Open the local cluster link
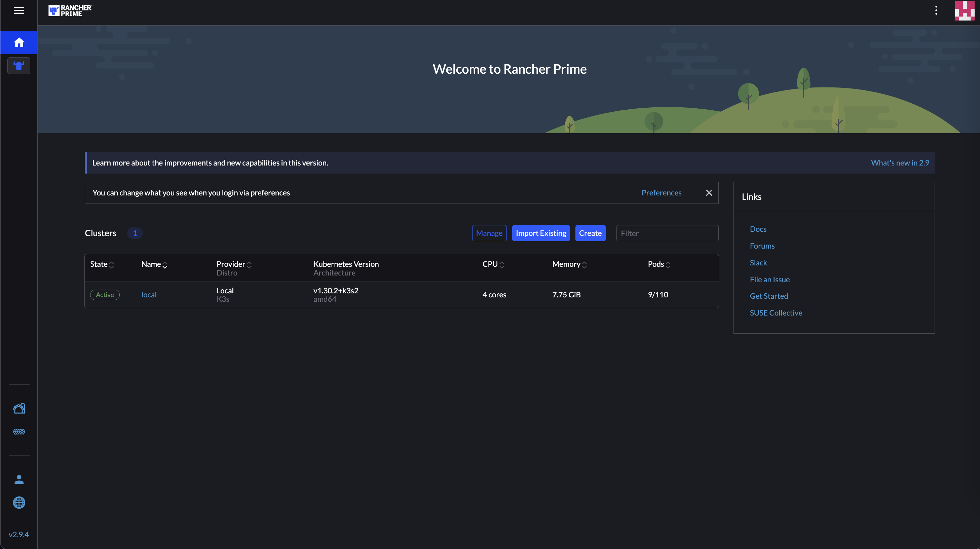 click(x=149, y=295)
